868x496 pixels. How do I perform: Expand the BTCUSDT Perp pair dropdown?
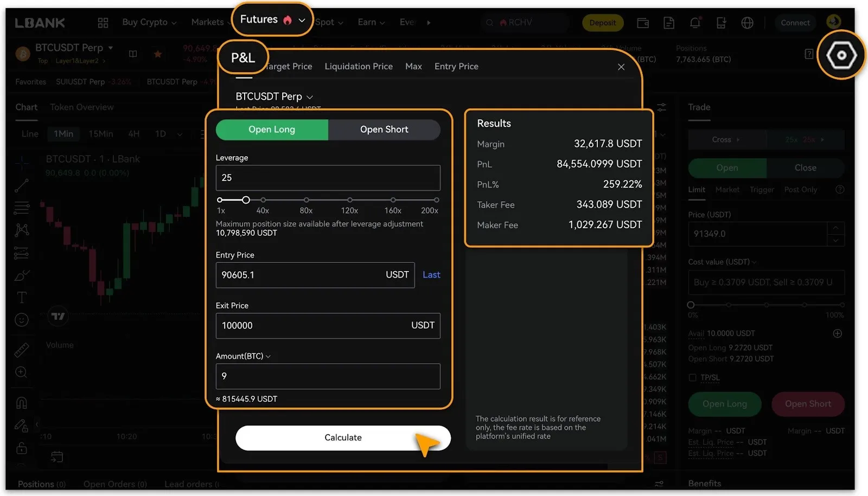(x=274, y=96)
